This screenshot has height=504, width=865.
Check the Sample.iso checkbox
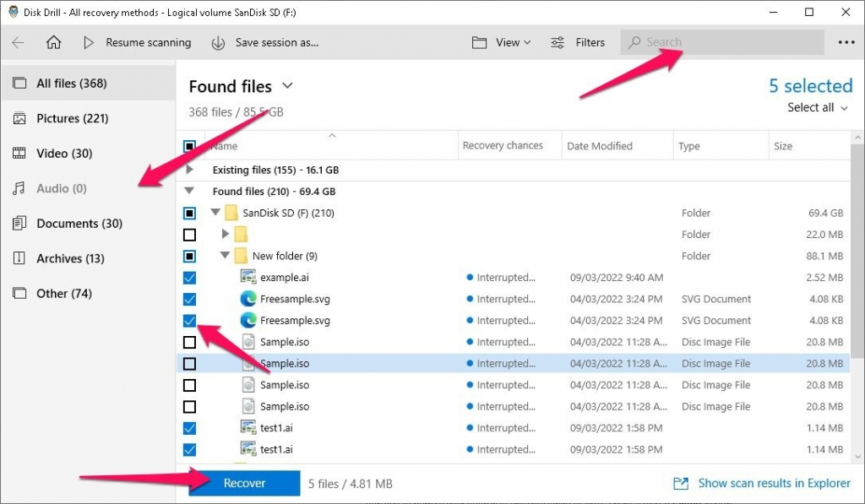point(189,341)
